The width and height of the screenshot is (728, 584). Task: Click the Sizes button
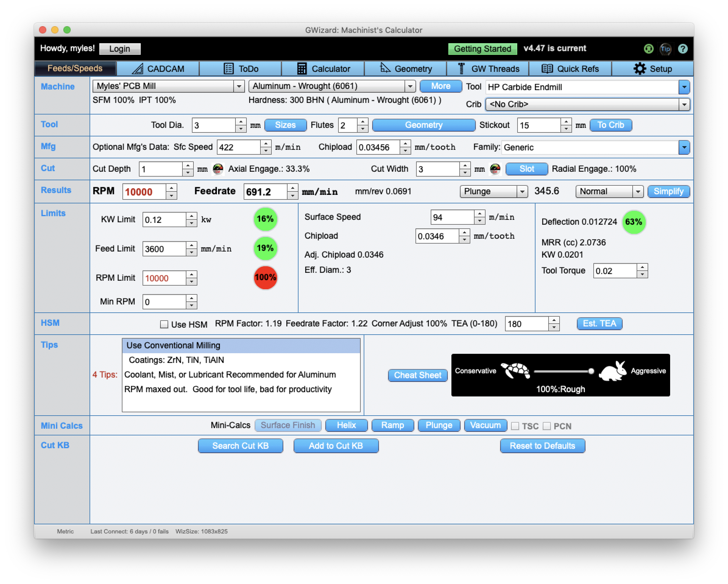tap(285, 125)
